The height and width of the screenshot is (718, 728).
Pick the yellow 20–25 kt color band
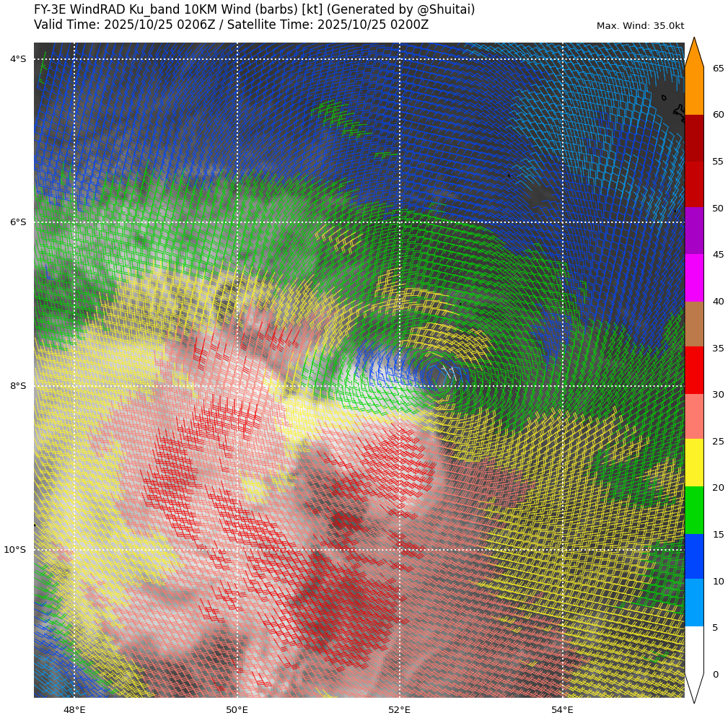click(694, 463)
